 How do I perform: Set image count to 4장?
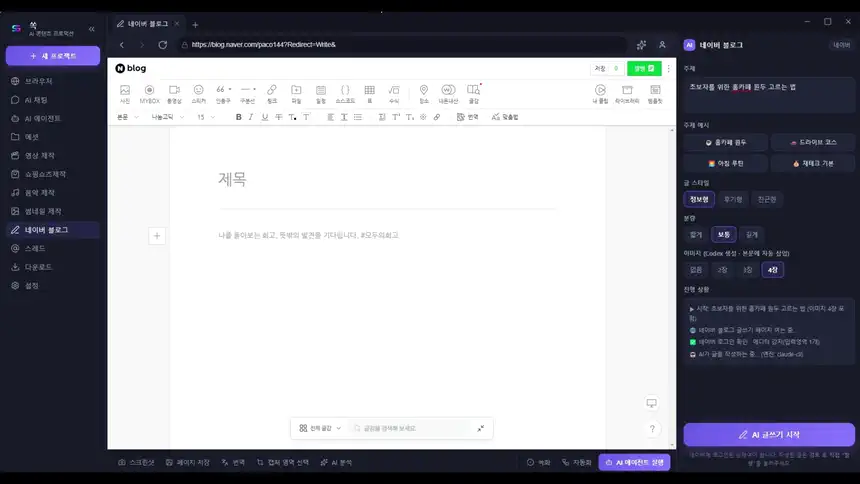773,270
